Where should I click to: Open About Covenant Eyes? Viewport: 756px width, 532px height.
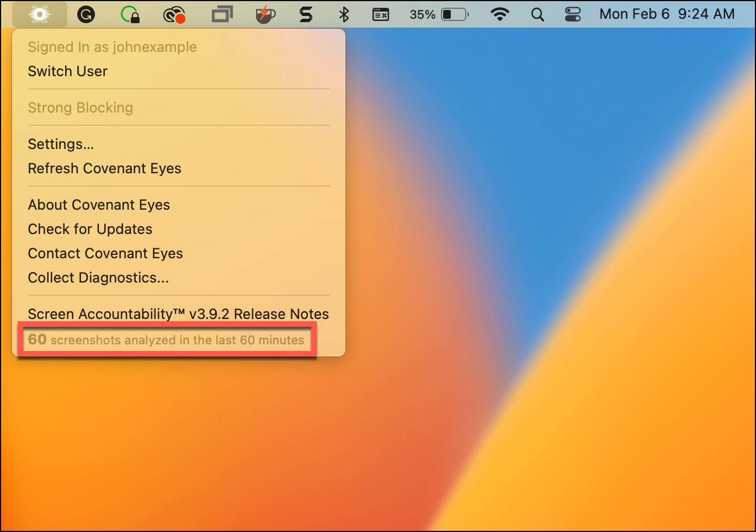click(99, 205)
